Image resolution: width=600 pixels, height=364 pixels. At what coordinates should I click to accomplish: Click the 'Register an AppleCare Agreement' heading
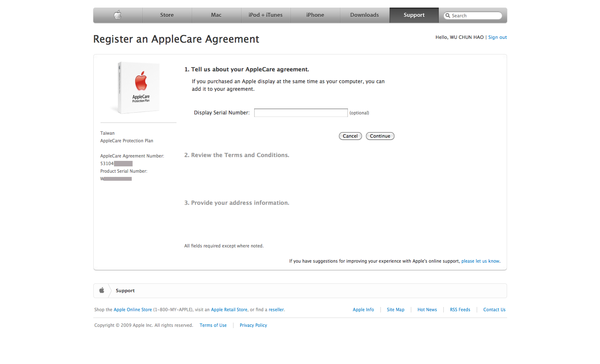176,39
